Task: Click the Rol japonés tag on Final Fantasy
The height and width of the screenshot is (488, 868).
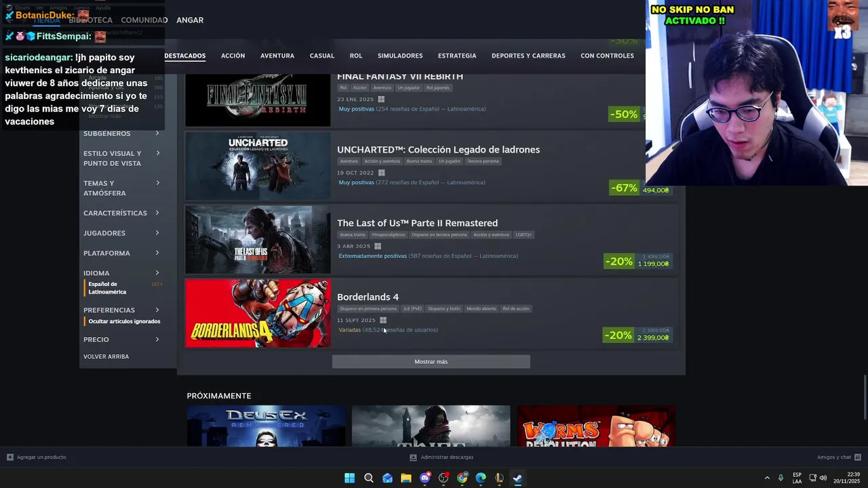Action: point(437,87)
